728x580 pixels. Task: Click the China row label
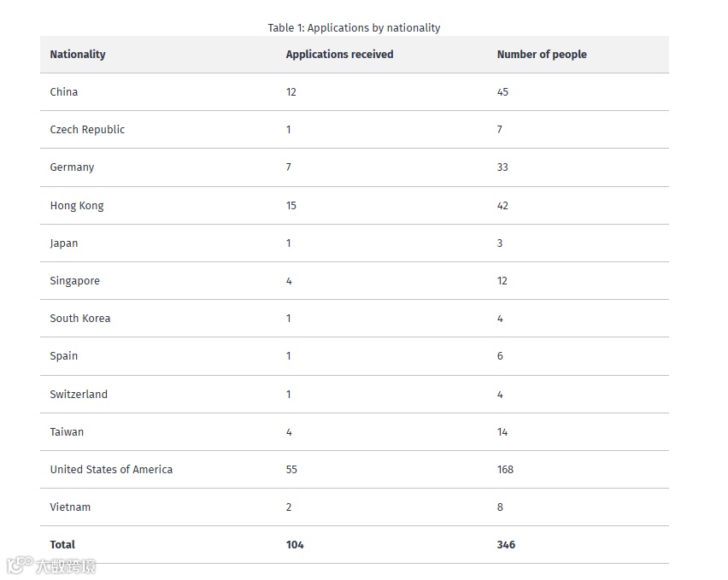tap(64, 92)
